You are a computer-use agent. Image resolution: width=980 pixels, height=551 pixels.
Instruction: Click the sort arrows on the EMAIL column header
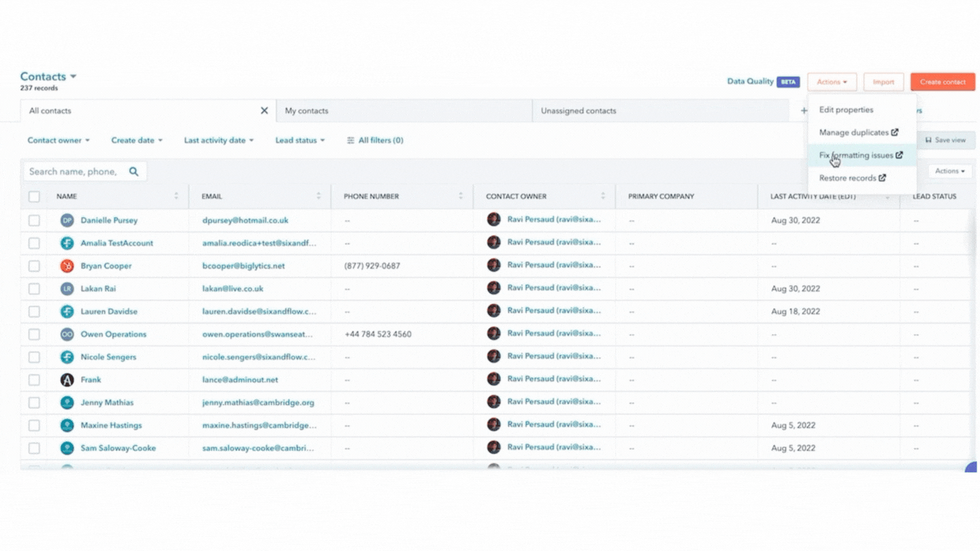tap(318, 196)
